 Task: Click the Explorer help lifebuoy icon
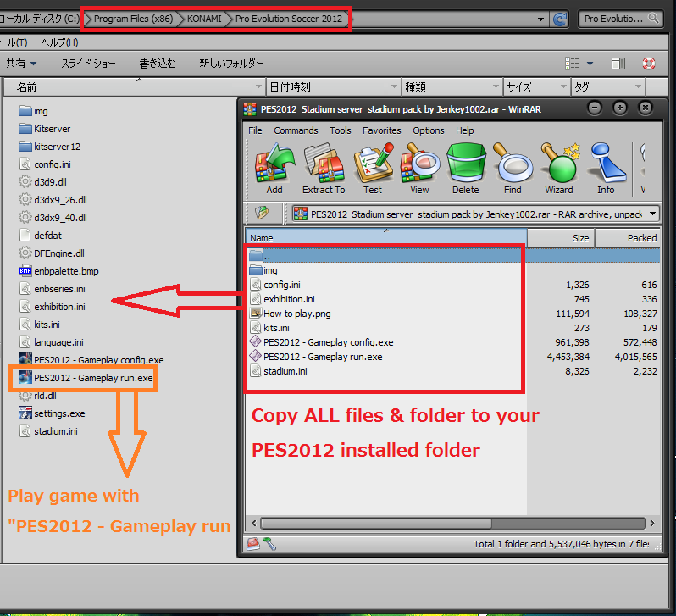tap(648, 64)
